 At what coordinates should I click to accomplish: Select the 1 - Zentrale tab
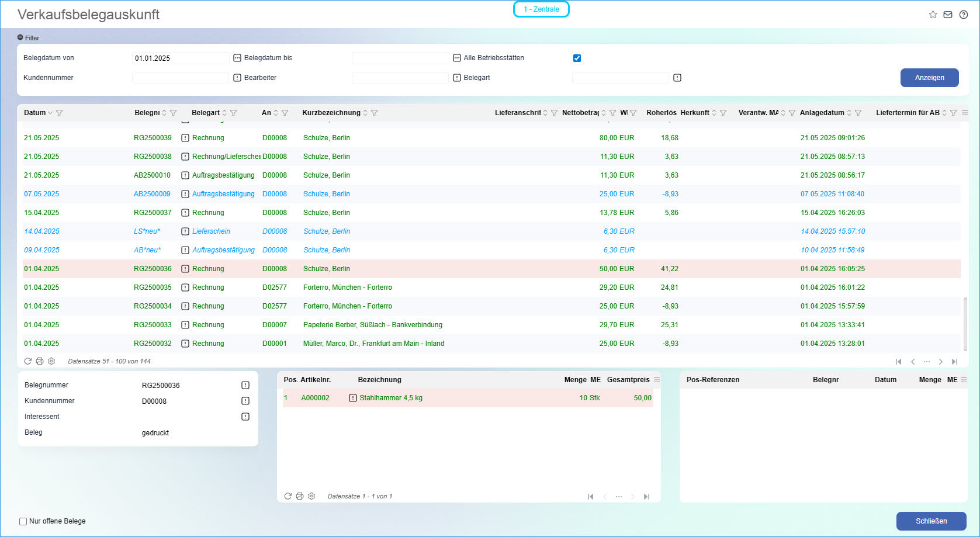(541, 9)
